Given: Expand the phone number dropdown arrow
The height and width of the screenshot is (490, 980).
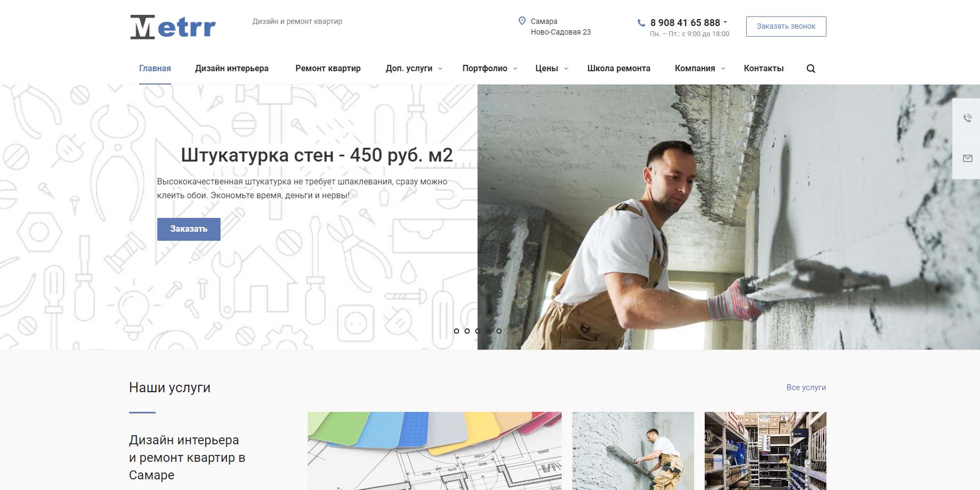Looking at the screenshot, I should [725, 22].
